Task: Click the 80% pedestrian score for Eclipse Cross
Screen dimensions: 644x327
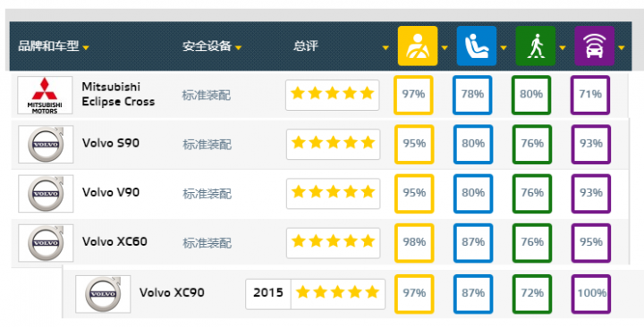Action: pyautogui.click(x=531, y=95)
